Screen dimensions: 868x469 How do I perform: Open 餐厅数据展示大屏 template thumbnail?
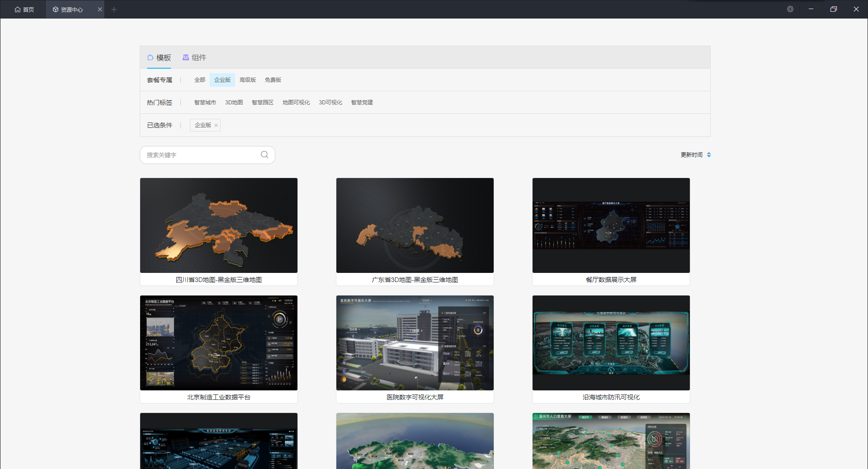click(611, 225)
